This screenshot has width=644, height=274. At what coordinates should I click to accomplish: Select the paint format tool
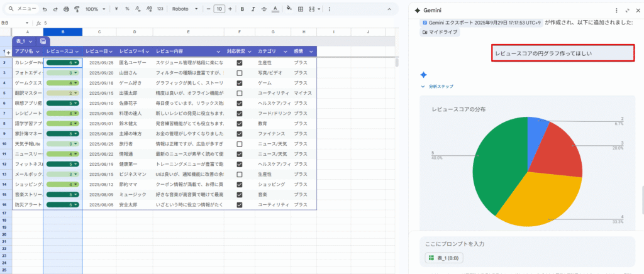coord(77,9)
